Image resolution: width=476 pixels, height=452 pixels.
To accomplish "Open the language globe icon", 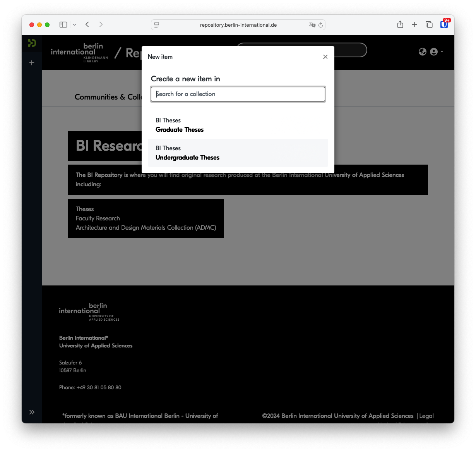I will click(423, 52).
